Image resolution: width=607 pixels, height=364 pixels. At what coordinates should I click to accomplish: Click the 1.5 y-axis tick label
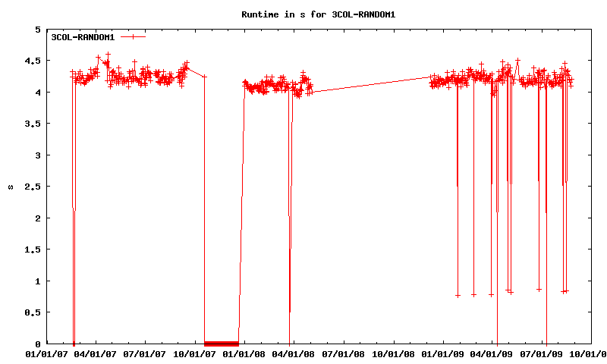pyautogui.click(x=33, y=249)
